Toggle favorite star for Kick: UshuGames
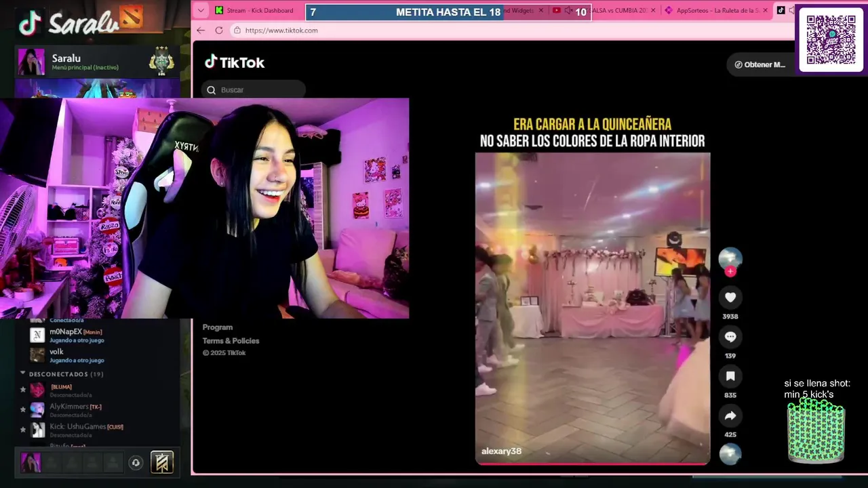868x488 pixels. tap(23, 430)
